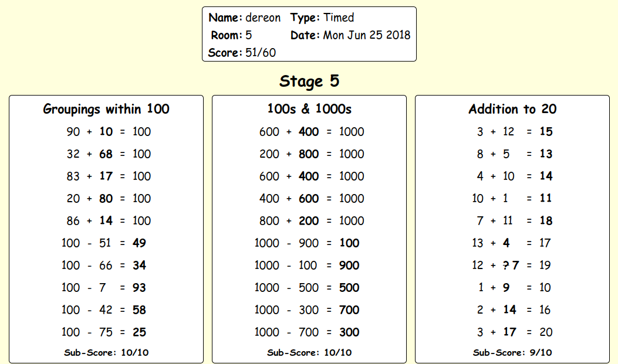
Task: Click the 20 result in the 3 + 17 row
Action: coord(546,332)
